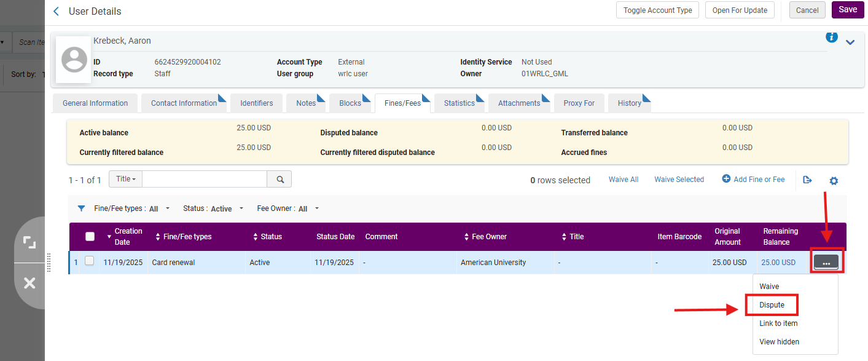
Task: Click the back arrow beside User Details
Action: click(57, 11)
